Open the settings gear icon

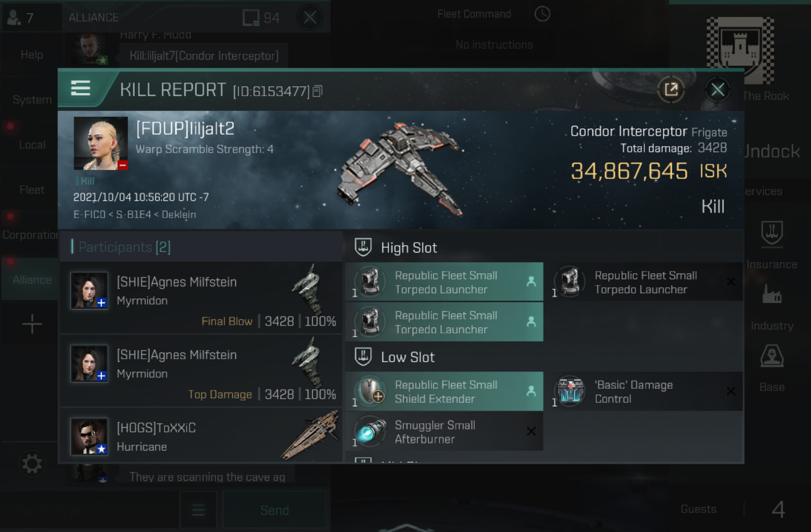[32, 464]
